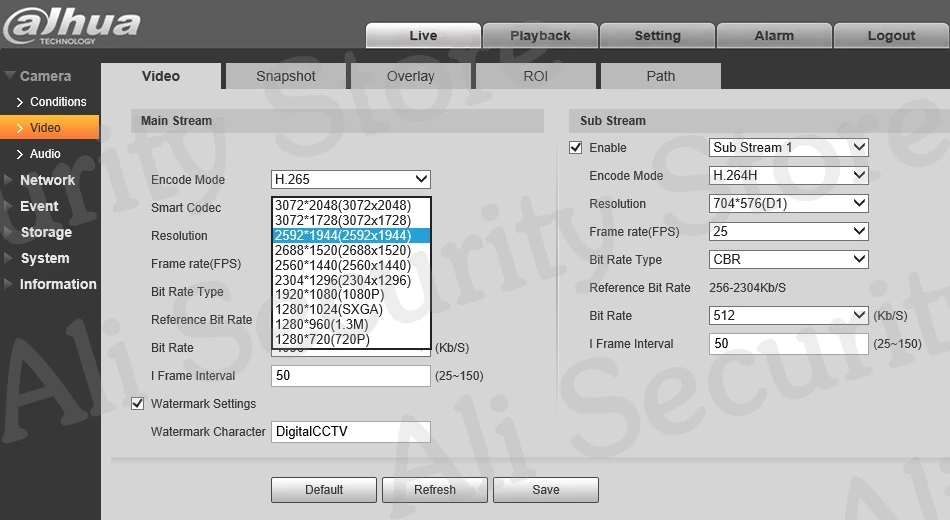This screenshot has width=950, height=520.
Task: Click the Refresh button
Action: tap(435, 490)
